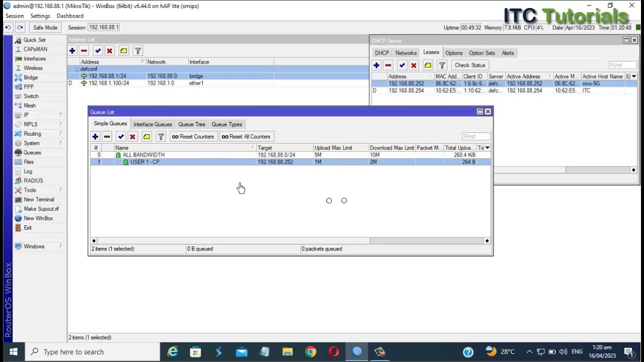Click Queue List horizontal scrollbar
Screen dimensions: 644x362
pos(233,241)
